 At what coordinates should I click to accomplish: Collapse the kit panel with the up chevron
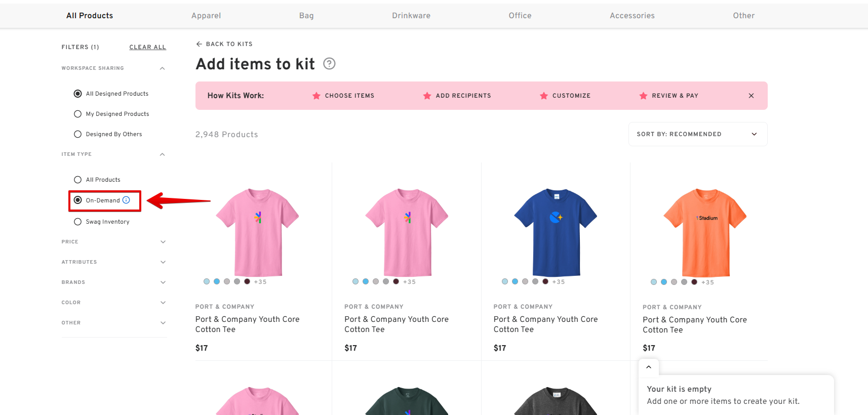pyautogui.click(x=649, y=367)
